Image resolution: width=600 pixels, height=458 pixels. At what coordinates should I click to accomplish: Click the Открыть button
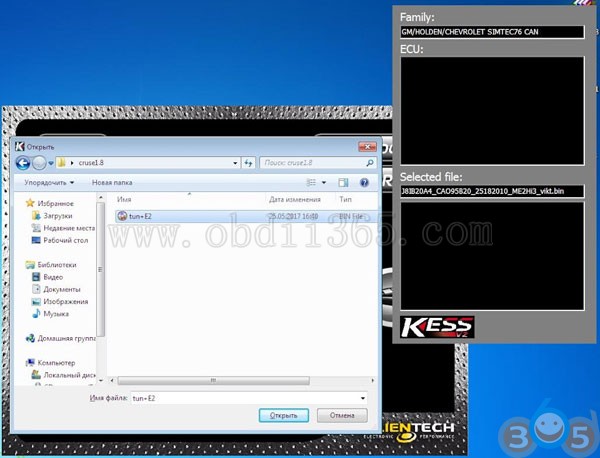pyautogui.click(x=284, y=415)
